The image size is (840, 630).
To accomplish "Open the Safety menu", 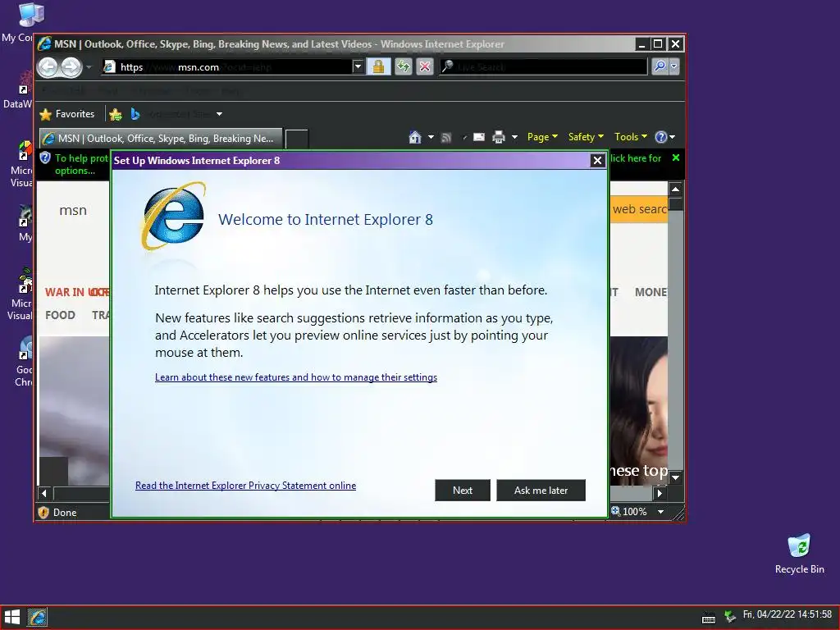I will [586, 137].
